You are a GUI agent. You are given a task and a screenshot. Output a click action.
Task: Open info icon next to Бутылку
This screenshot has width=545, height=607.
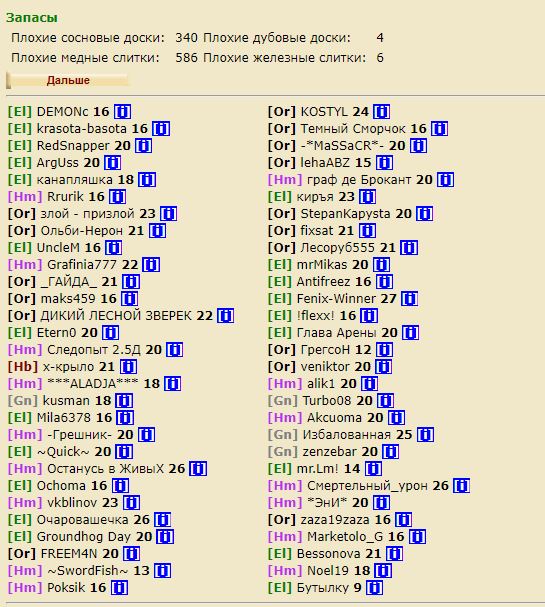click(x=374, y=588)
